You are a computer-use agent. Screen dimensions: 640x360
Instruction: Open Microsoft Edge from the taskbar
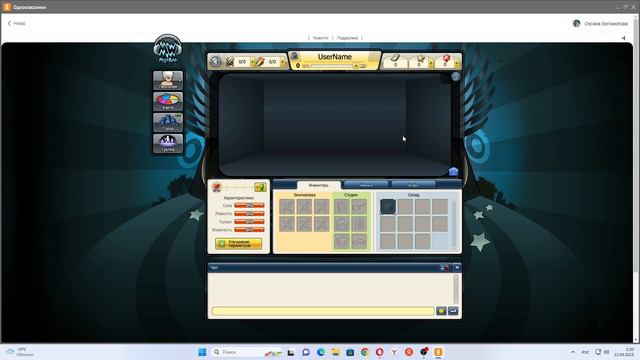pos(321,352)
